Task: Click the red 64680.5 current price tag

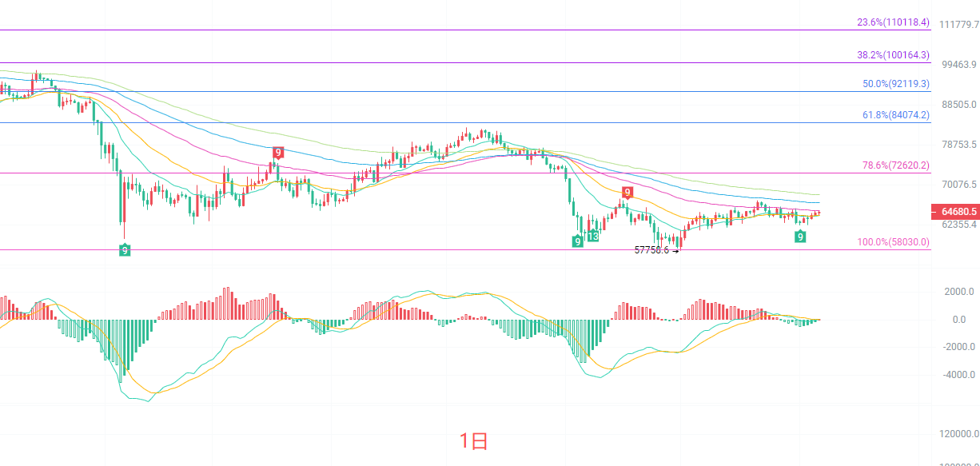Action: (956, 212)
